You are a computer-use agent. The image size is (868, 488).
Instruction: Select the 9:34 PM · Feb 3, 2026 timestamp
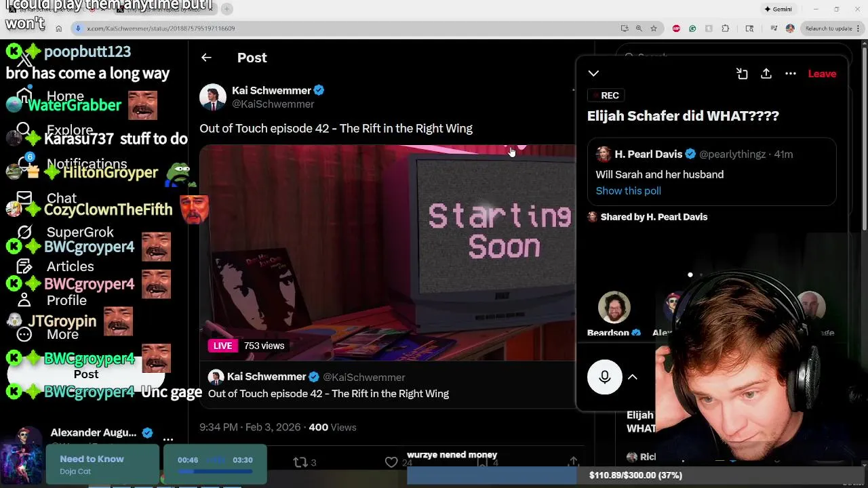click(250, 428)
